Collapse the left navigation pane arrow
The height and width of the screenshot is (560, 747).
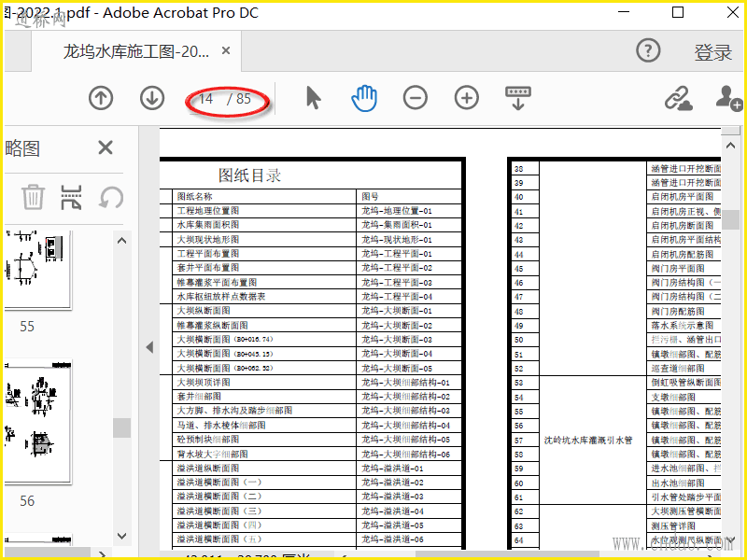pos(149,347)
